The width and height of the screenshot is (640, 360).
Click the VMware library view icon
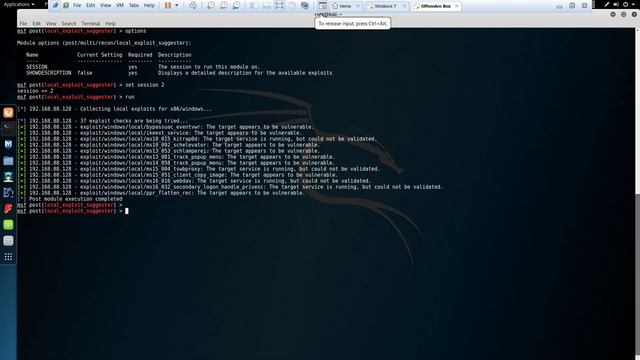pos(253,5)
